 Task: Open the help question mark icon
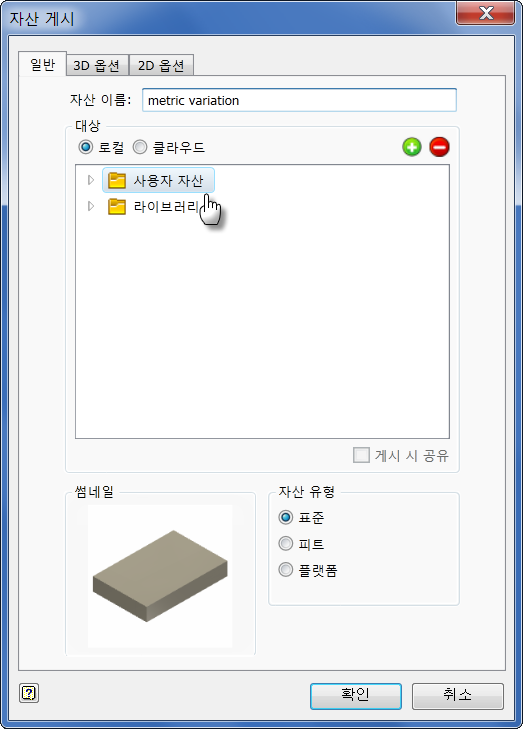click(29, 693)
